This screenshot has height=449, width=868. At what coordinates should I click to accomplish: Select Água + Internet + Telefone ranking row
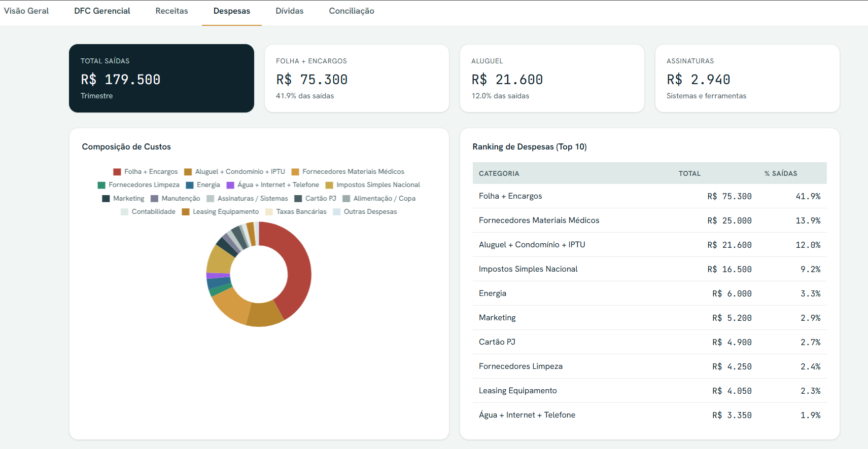tap(649, 415)
